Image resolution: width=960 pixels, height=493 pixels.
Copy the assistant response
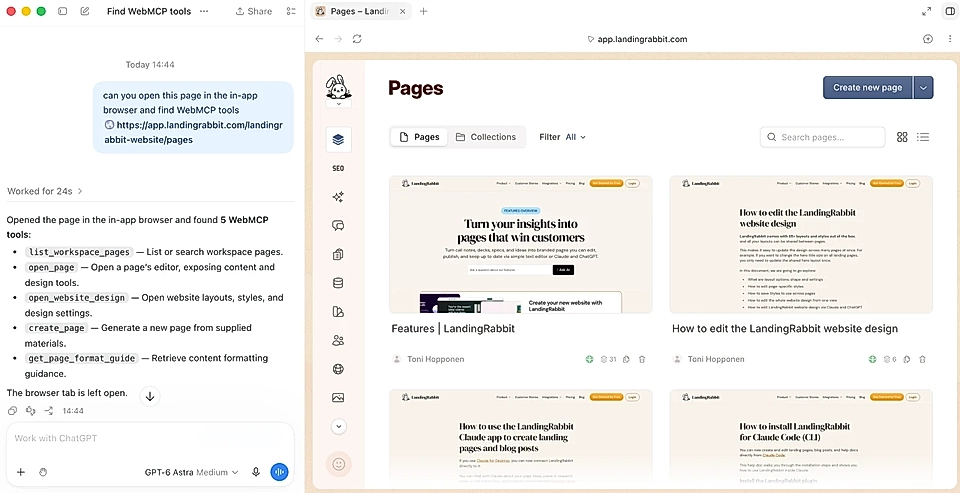point(12,410)
